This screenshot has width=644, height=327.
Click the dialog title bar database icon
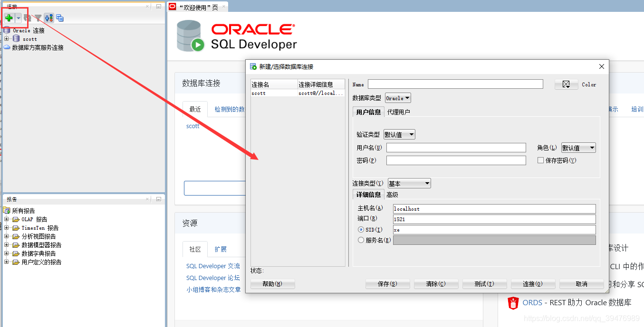point(253,66)
